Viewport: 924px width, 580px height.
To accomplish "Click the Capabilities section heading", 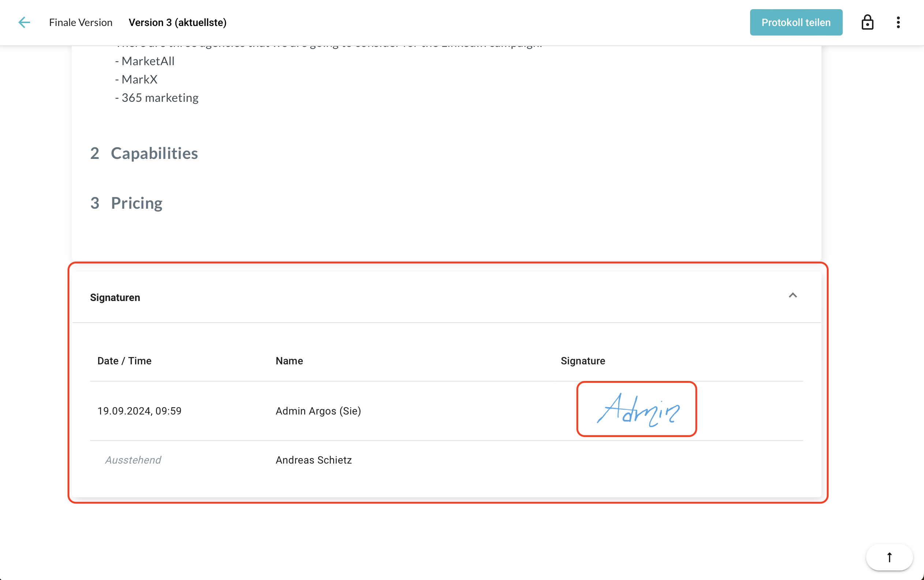I will tap(154, 153).
